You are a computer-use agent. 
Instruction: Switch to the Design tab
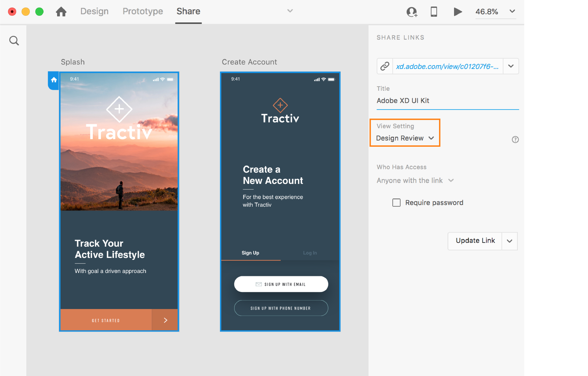(94, 11)
